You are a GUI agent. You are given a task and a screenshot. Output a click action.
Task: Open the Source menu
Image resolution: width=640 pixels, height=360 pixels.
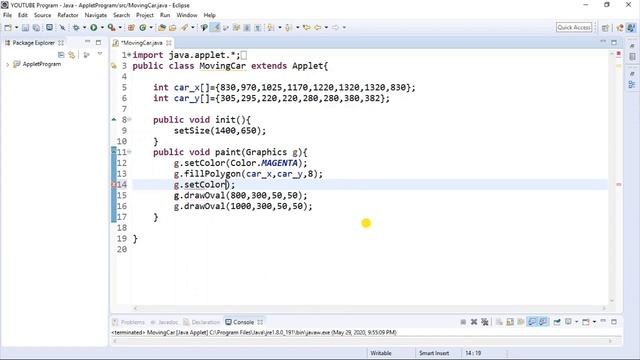pos(42,15)
